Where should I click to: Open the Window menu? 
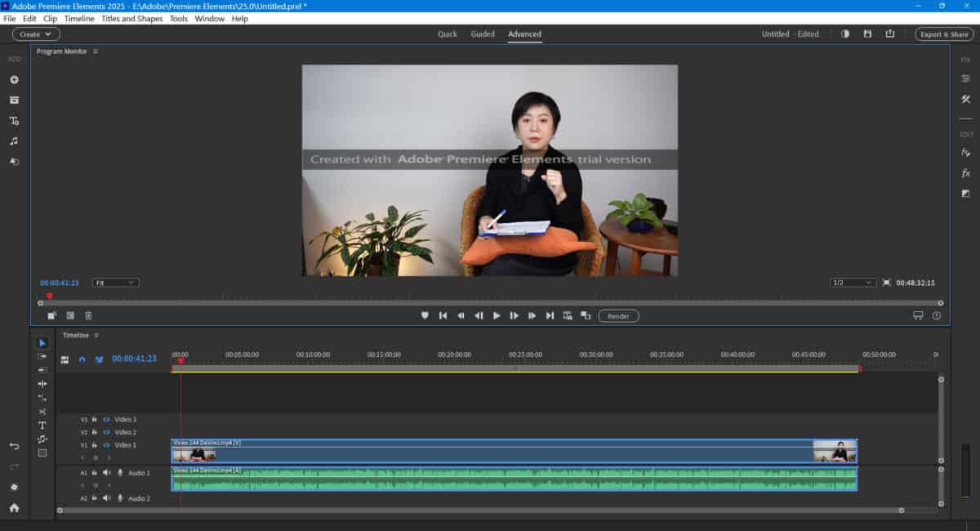[x=209, y=18]
